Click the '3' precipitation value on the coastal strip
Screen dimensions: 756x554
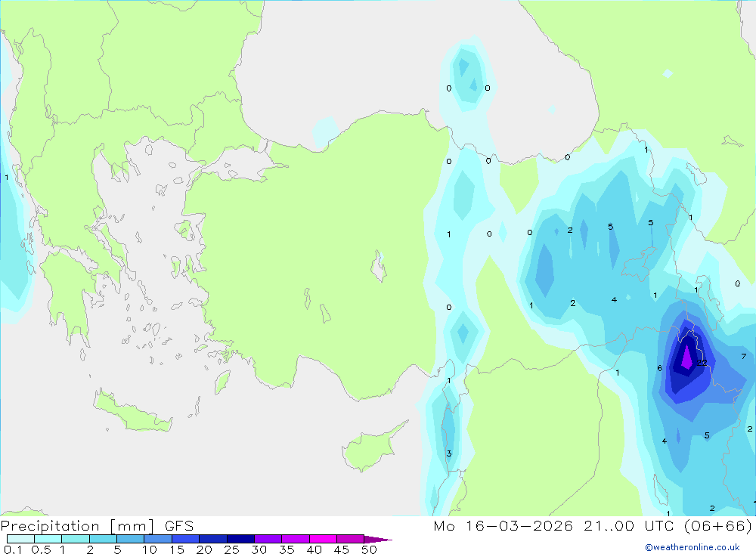pyautogui.click(x=449, y=453)
